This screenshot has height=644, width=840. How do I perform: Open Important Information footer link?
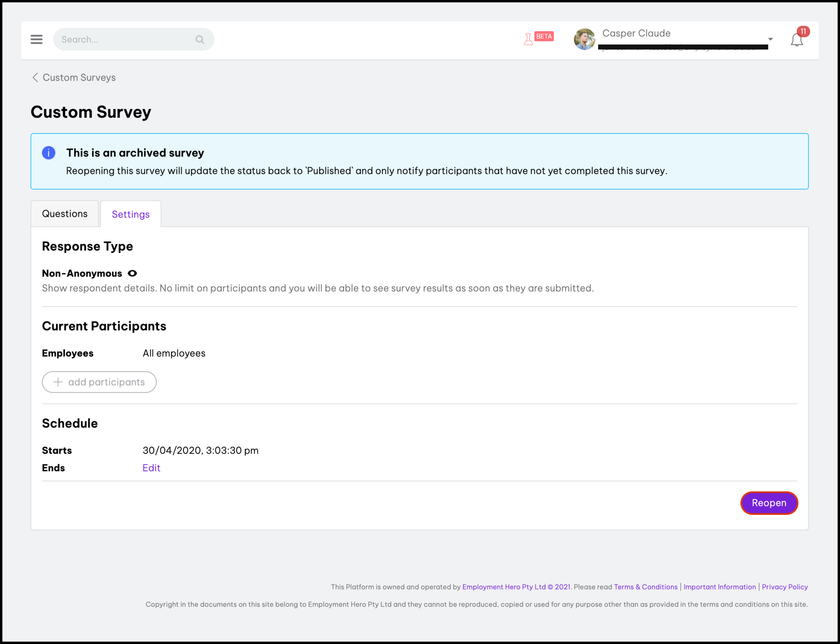click(x=720, y=587)
